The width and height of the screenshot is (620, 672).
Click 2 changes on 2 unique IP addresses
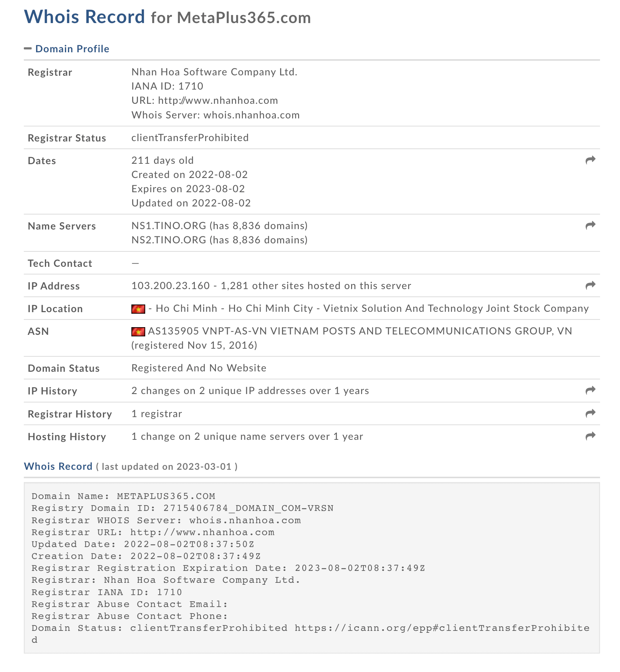(250, 391)
